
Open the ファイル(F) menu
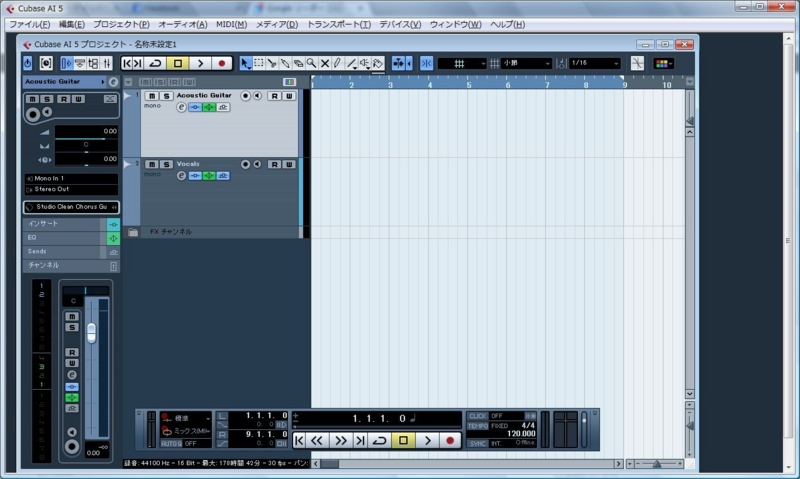click(x=30, y=24)
